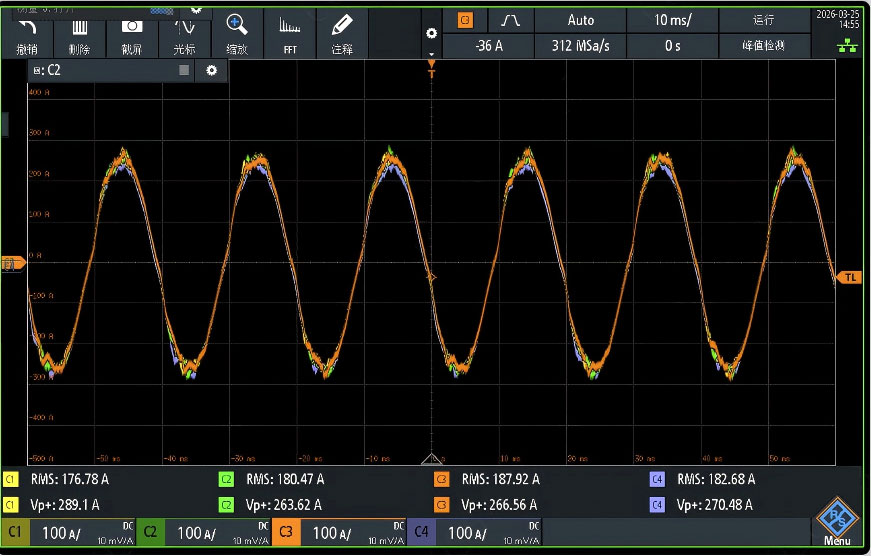Click the C3 badge beside Vp+ 266.56 A
Screen dimensions: 871x556
(x=442, y=505)
